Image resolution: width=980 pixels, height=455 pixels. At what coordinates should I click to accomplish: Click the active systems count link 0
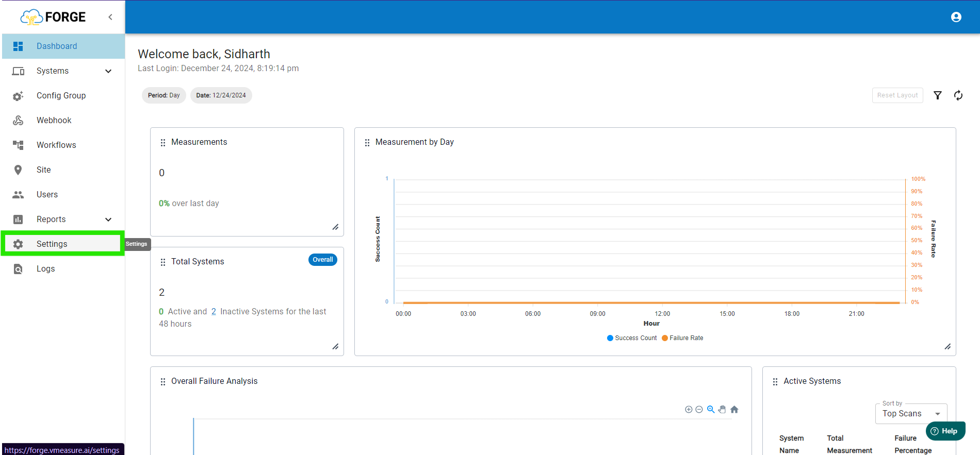pyautogui.click(x=161, y=312)
